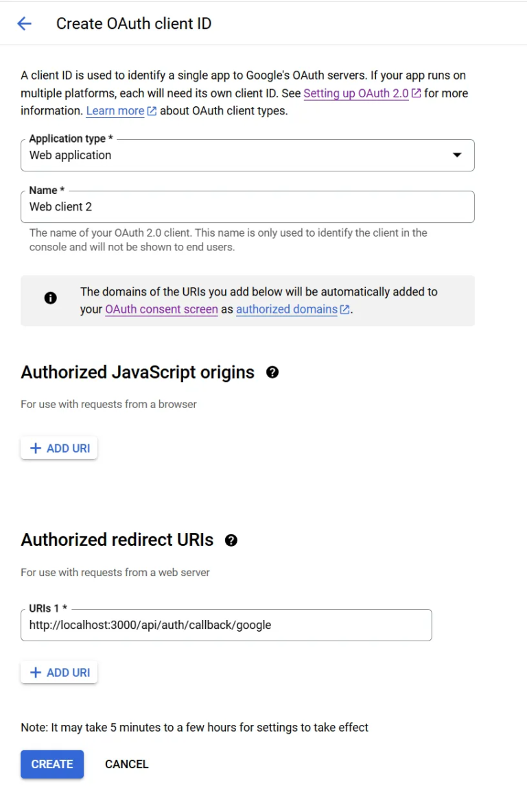Screen dimensions: 527x812
Task: Click the URIs 1 redirect URI field
Action: pos(226,625)
